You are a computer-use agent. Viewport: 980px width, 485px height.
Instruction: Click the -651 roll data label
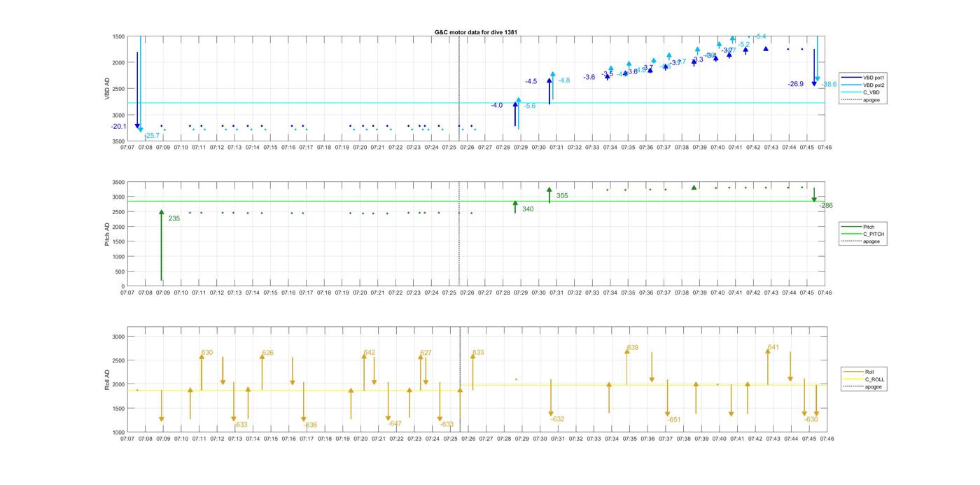pos(673,420)
